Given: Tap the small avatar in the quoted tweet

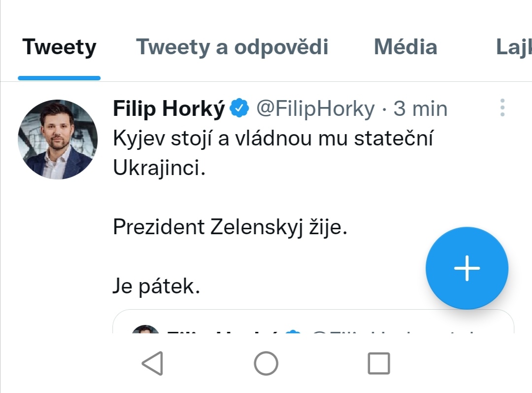Looking at the screenshot, I should (146, 330).
